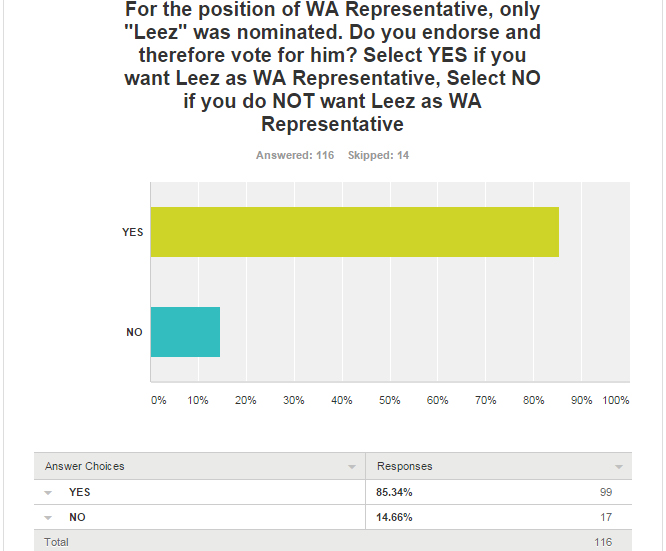This screenshot has height=551, width=666.
Task: Click the yellow-green YES bar
Action: point(355,232)
